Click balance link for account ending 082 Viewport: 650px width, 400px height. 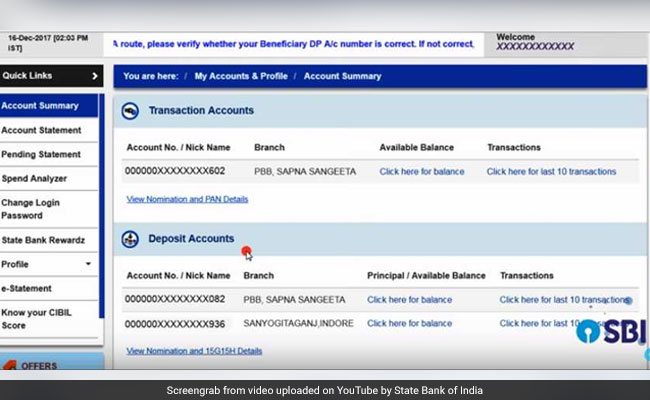tap(409, 299)
